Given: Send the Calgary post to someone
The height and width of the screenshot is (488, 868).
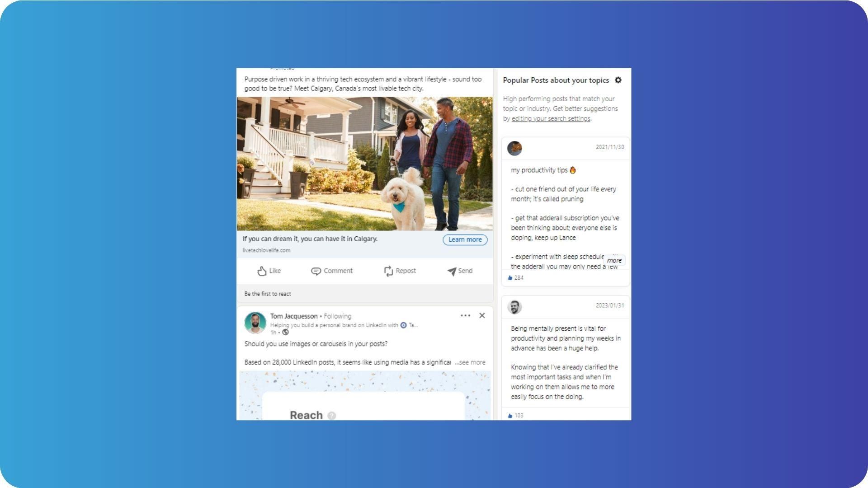Looking at the screenshot, I should point(460,271).
